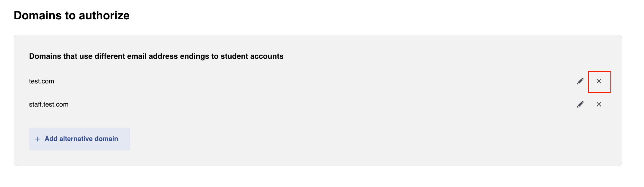Edit the test.com domain with pencil icon
Image resolution: width=644 pixels, height=187 pixels.
(x=580, y=81)
